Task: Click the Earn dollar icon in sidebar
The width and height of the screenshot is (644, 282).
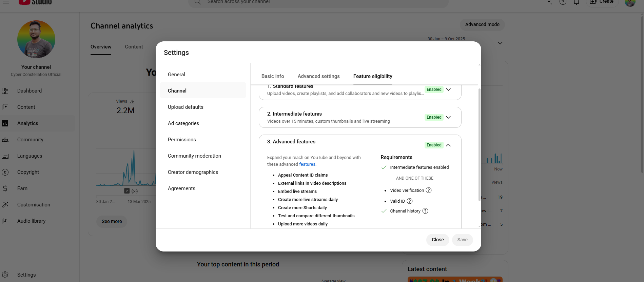Action: 5,188
